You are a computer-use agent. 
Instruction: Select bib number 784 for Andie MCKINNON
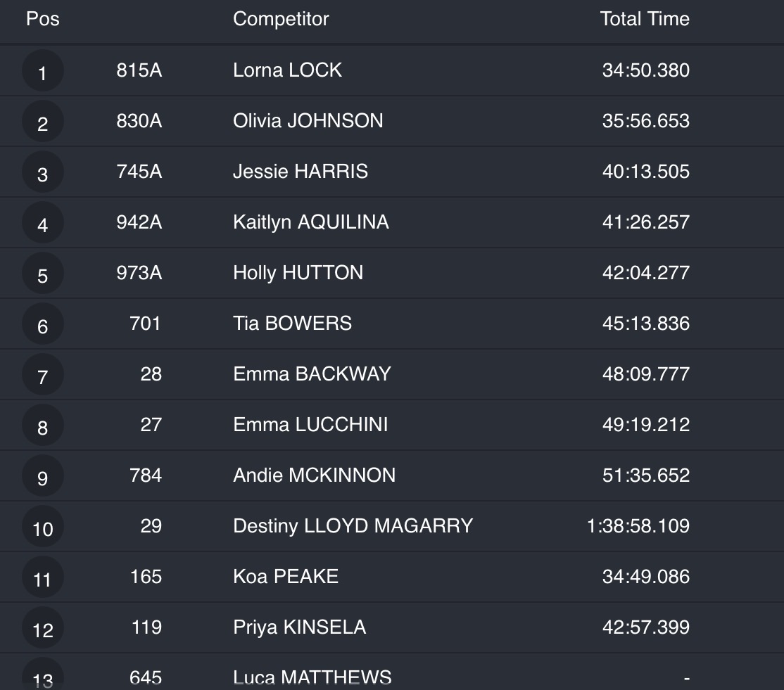(x=146, y=475)
